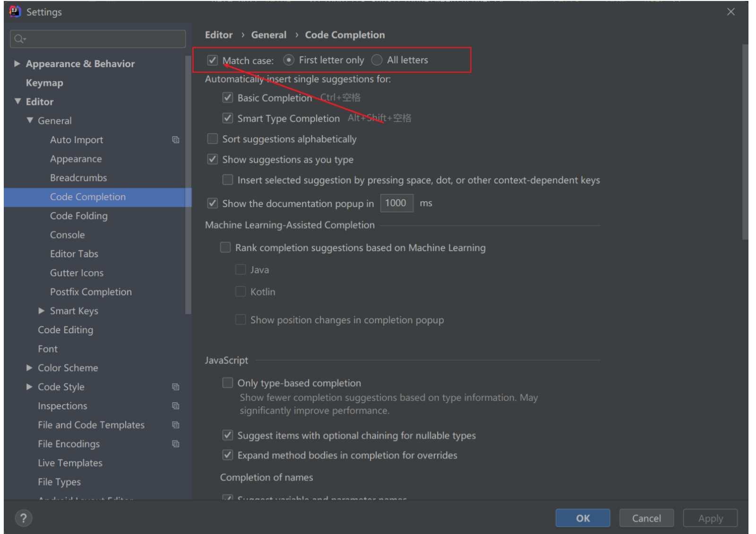Screen dimensions: 756x534
Task: Expand the Color Scheme node
Action: pyautogui.click(x=29, y=367)
